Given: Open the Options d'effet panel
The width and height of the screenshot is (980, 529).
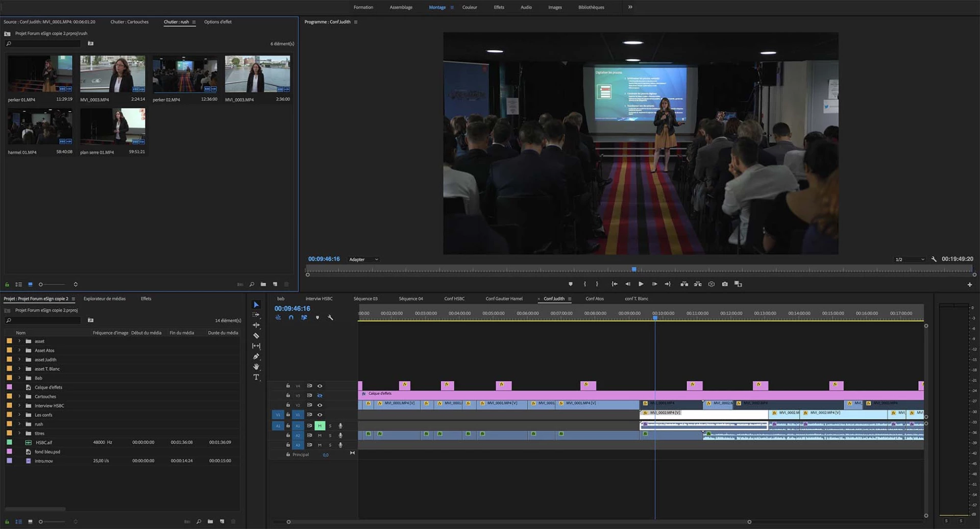Looking at the screenshot, I should [x=217, y=22].
